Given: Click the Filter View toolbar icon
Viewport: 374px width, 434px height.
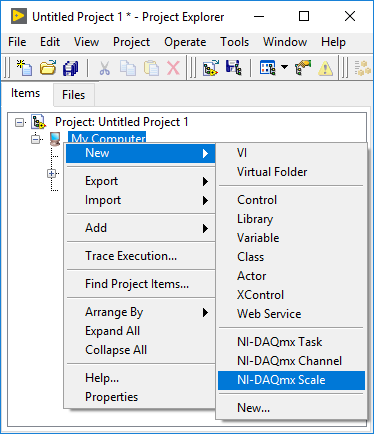Looking at the screenshot, I should (x=268, y=68).
